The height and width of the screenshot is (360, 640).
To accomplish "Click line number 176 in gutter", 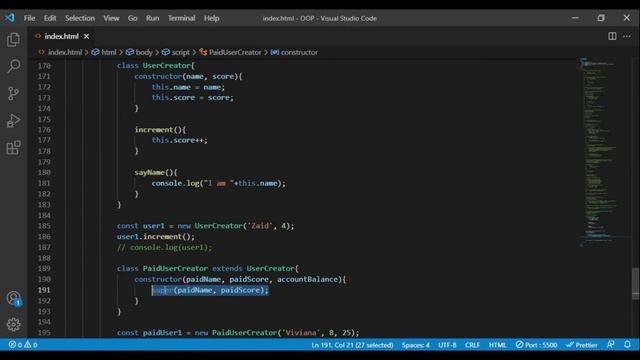I will click(44, 130).
